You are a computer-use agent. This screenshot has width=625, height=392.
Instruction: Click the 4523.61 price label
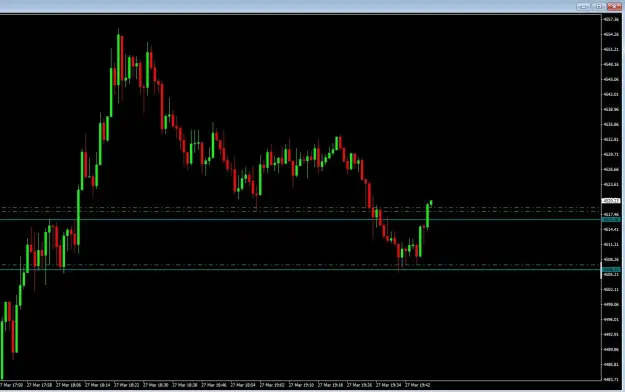[611, 185]
